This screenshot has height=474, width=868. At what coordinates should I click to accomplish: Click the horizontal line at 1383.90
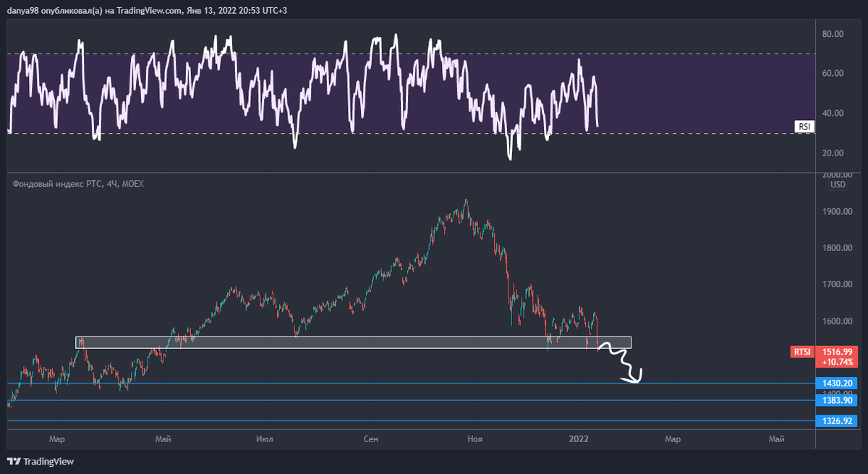(x=409, y=400)
